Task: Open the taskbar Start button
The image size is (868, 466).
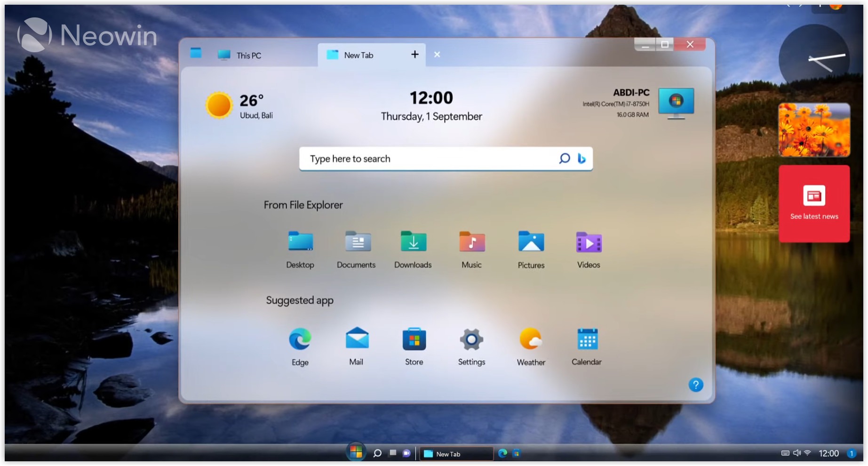Action: [x=356, y=452]
